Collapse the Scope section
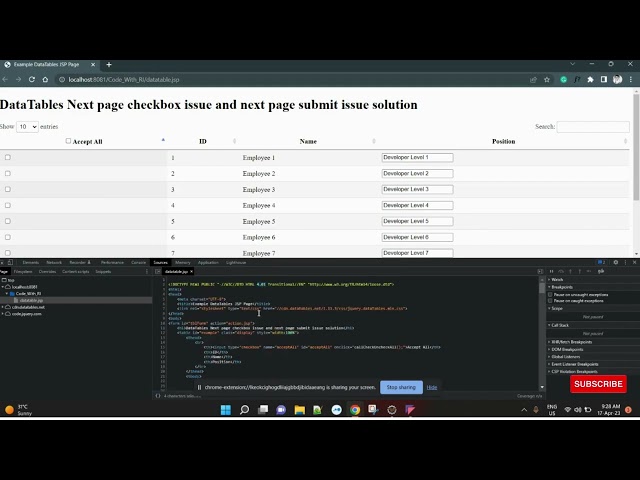 coord(556,308)
